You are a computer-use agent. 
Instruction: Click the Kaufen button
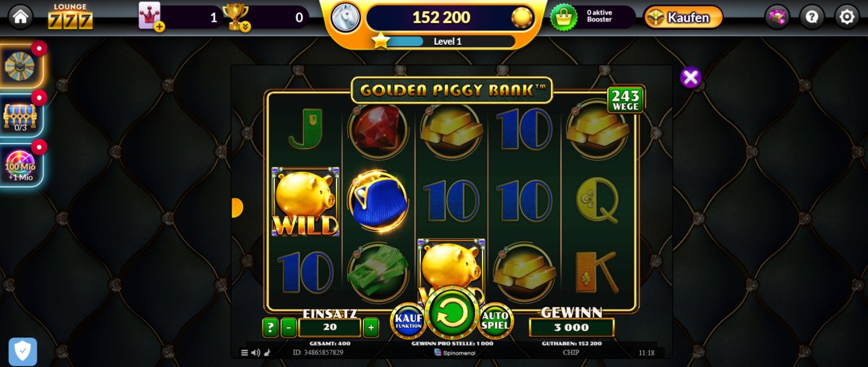click(683, 17)
